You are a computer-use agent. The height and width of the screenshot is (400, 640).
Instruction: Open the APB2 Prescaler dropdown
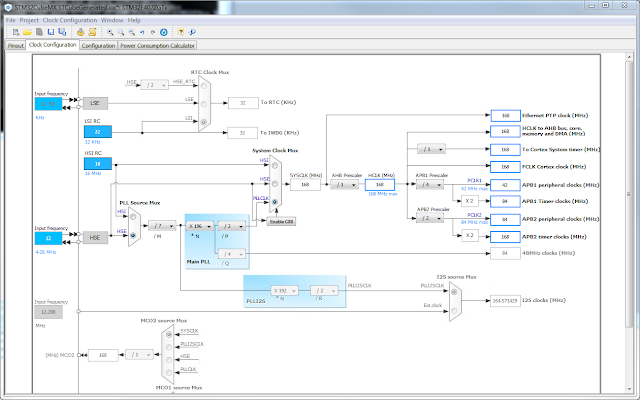coord(430,218)
